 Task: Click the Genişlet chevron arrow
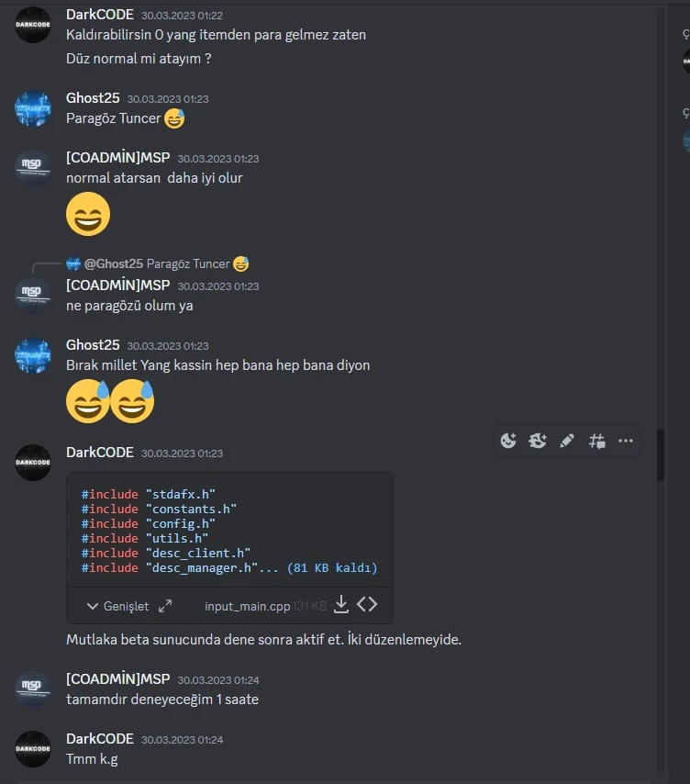click(93, 607)
